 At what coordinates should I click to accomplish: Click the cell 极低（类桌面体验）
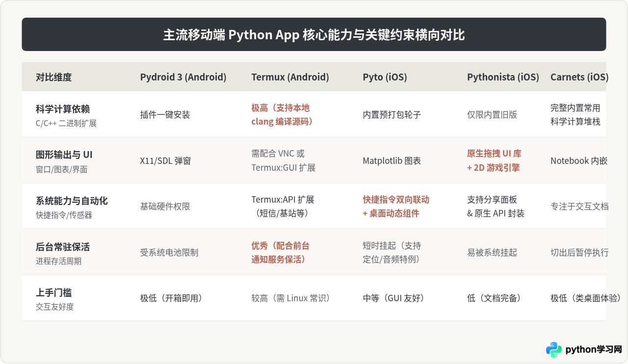pos(586,298)
